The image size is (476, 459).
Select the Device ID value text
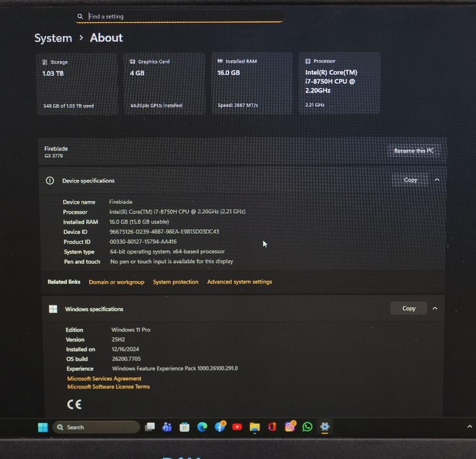tap(164, 231)
